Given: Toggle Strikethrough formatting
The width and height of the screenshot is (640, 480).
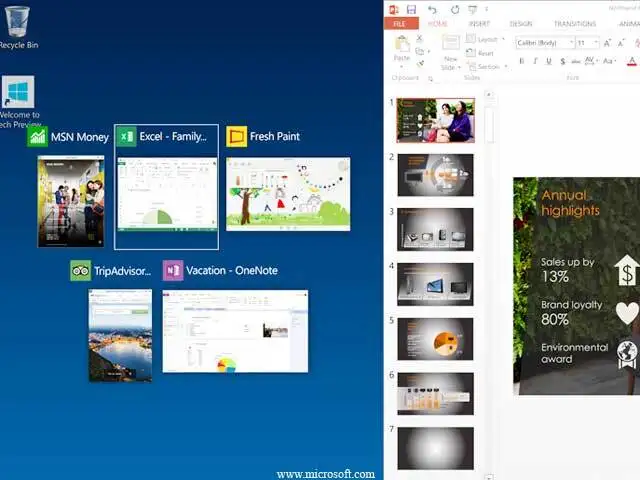Looking at the screenshot, I should [576, 61].
